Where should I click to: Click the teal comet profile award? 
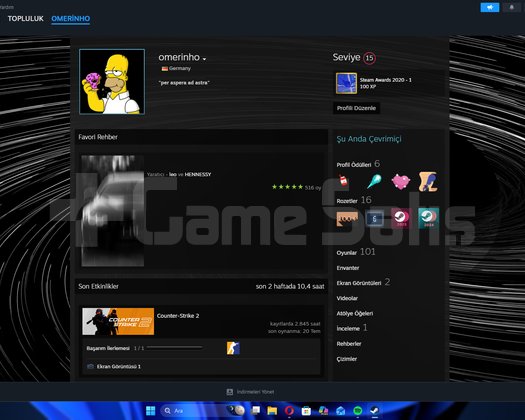(x=374, y=181)
